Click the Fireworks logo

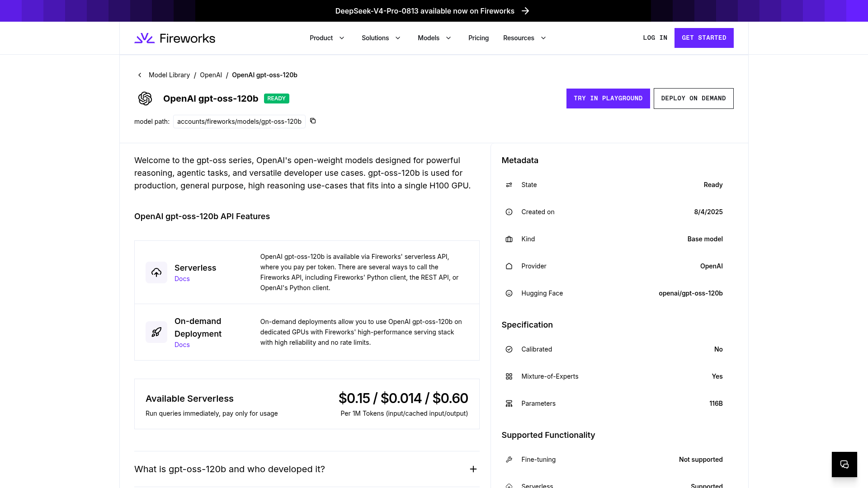click(175, 38)
